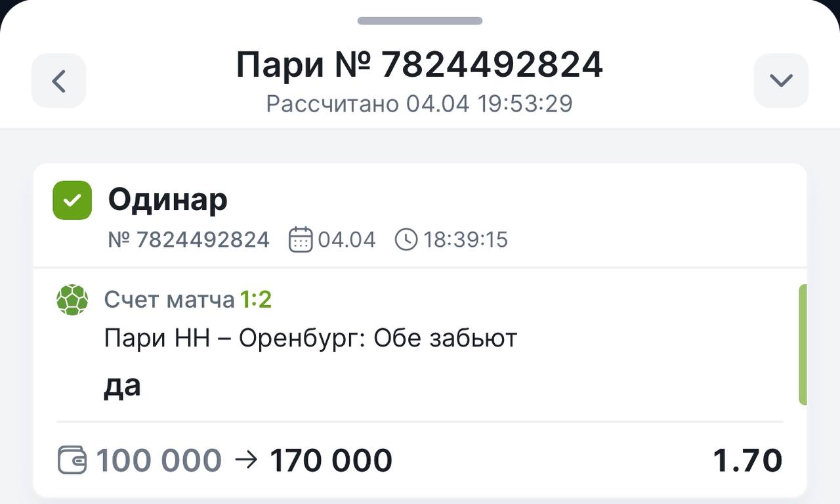840x504 pixels.
Task: Tap the green checkmark win status icon
Action: pos(72,200)
